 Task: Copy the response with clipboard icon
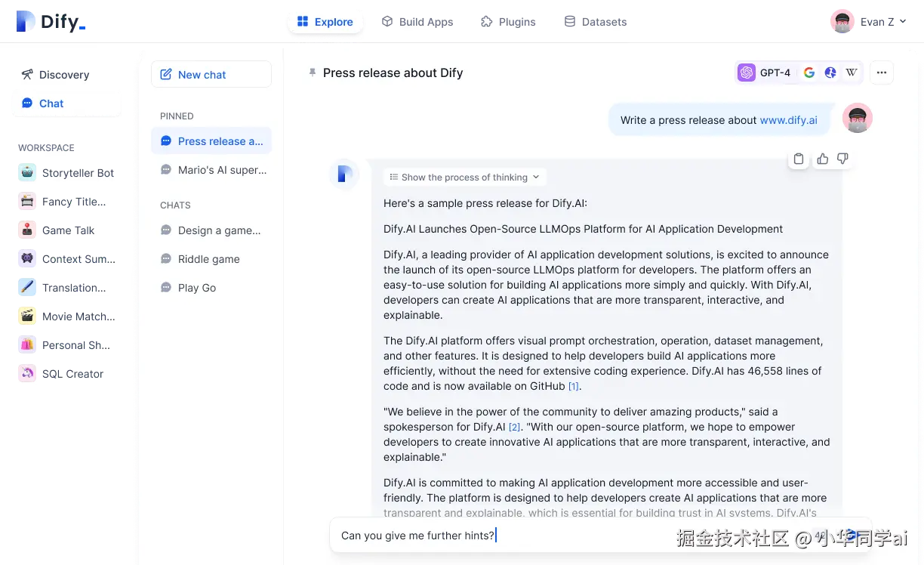pos(799,159)
